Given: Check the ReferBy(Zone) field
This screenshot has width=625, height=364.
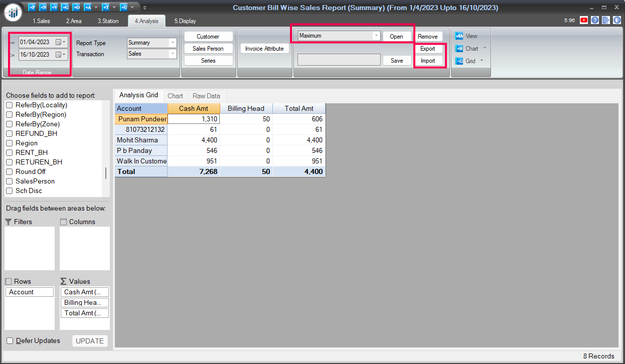Looking at the screenshot, I should click(x=9, y=124).
